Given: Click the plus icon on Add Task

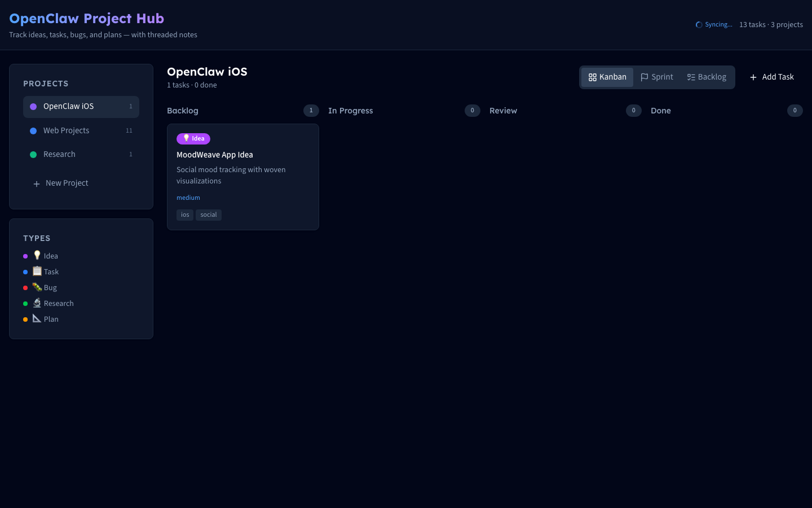Looking at the screenshot, I should point(753,77).
